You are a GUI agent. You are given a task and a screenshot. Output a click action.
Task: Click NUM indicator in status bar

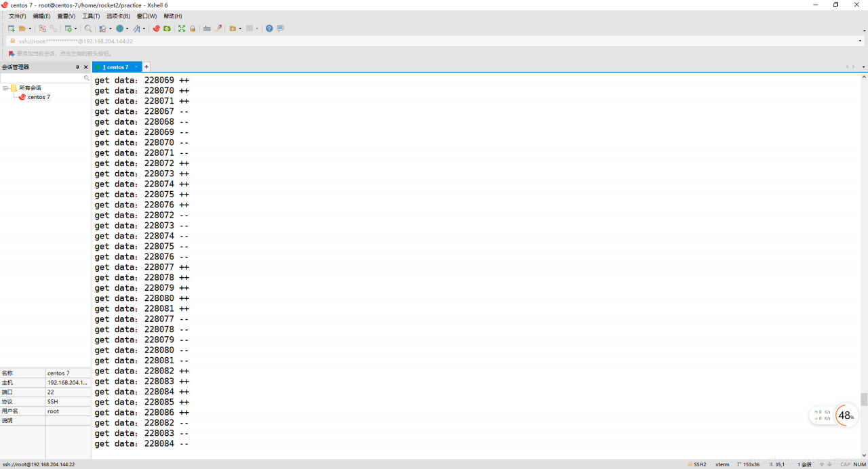860,464
